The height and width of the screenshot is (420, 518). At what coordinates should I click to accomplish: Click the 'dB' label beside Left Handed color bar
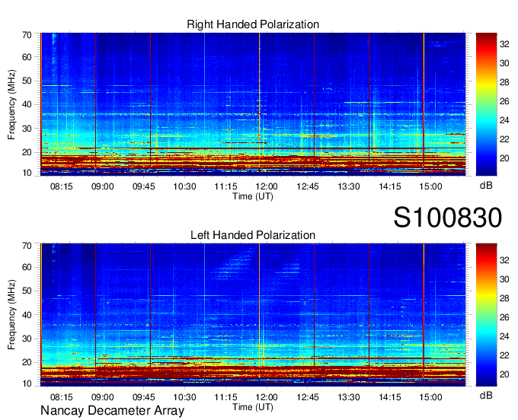486,395
